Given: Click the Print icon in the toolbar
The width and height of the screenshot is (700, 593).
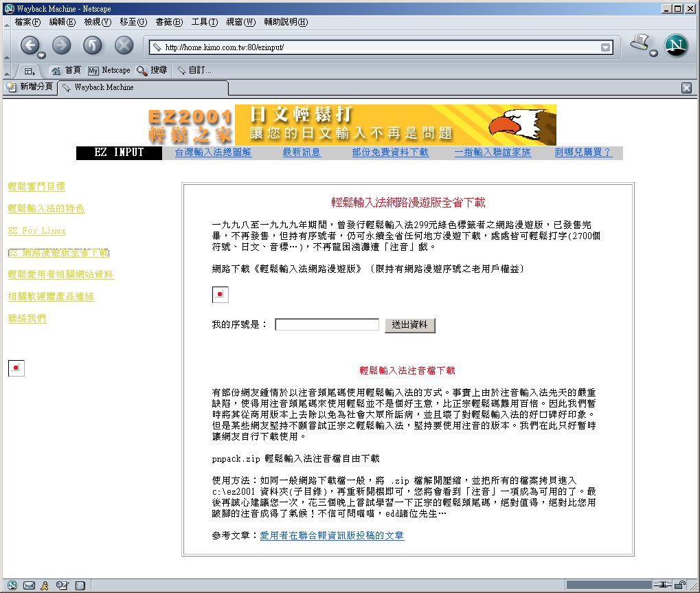Looking at the screenshot, I should (x=640, y=44).
